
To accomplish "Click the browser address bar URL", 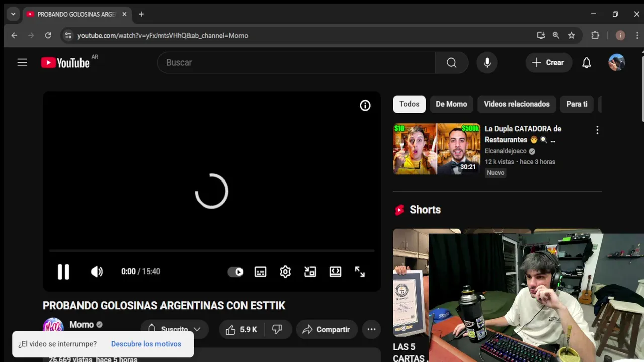I will [163, 36].
